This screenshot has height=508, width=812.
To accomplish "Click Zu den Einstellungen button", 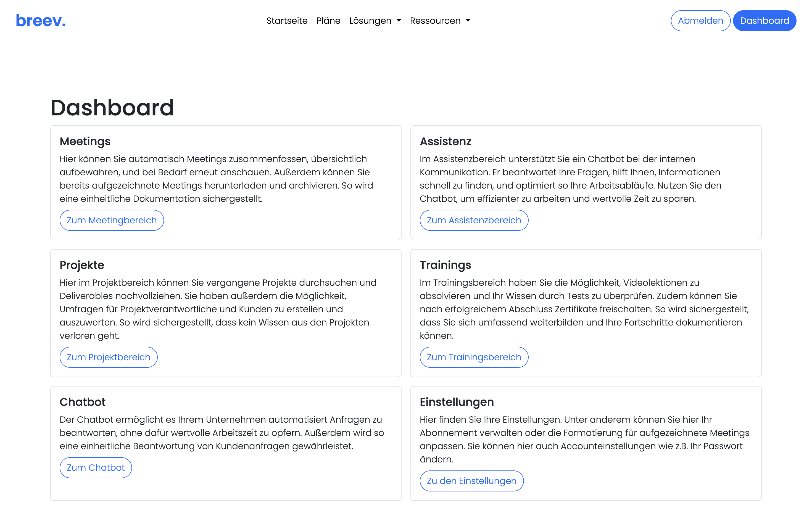I will tap(472, 481).
